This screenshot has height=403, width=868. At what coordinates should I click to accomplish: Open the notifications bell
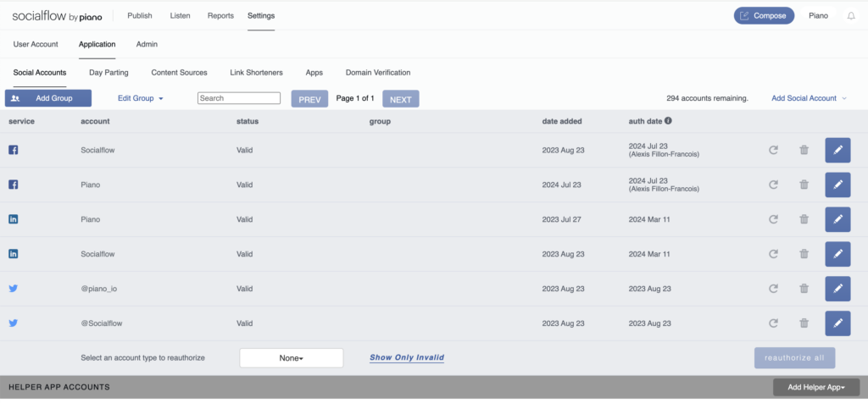coord(851,16)
